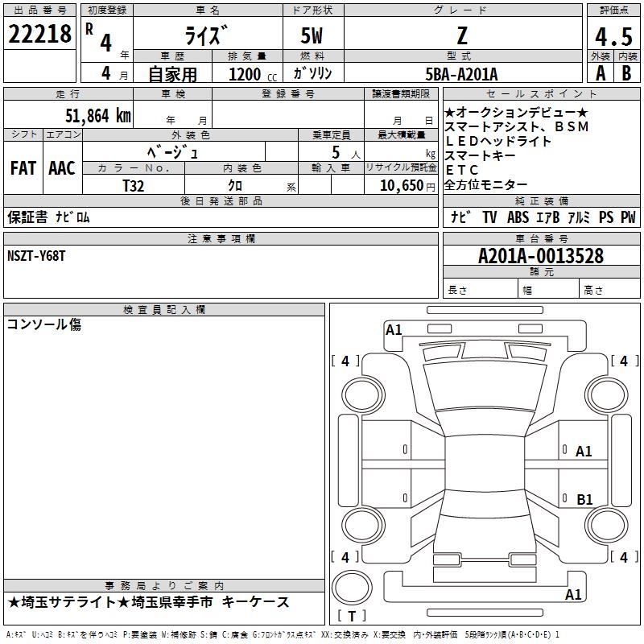Image resolution: width=644 pixels, height=644 pixels.
Task: Click the spare tire circle icon
Action: point(352,588)
